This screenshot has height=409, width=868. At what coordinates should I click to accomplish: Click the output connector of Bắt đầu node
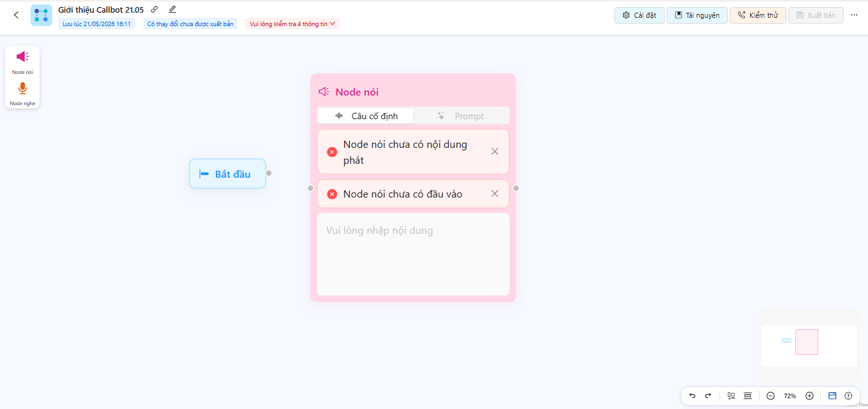click(x=269, y=173)
